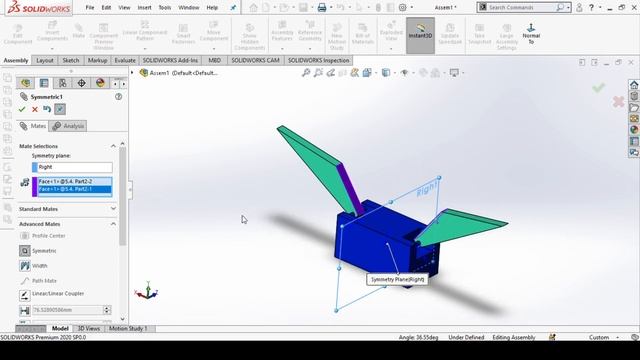Open the Options gear icon
Image resolution: width=640 pixels, height=360 pixels.
pos(402,7)
